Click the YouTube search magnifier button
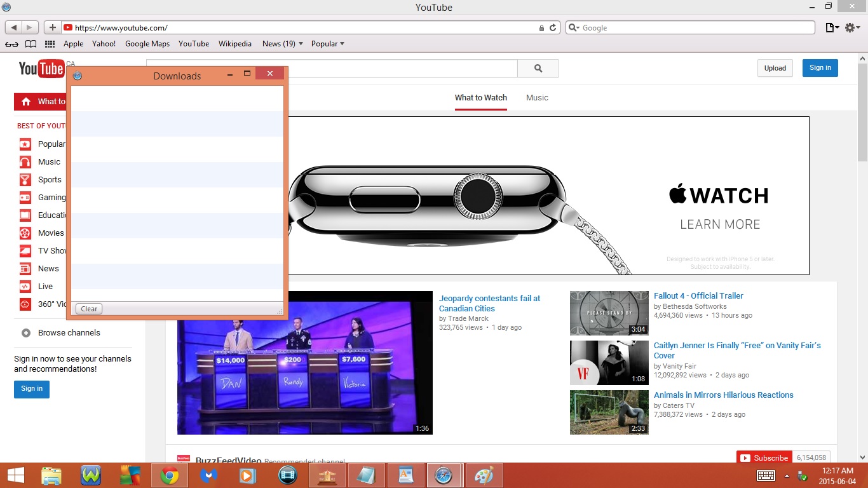Image resolution: width=868 pixels, height=488 pixels. pyautogui.click(x=538, y=68)
